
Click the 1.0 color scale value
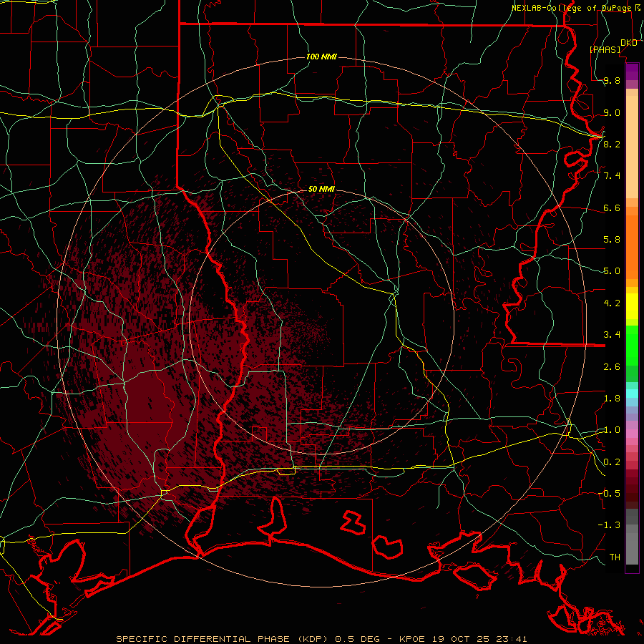(612, 430)
